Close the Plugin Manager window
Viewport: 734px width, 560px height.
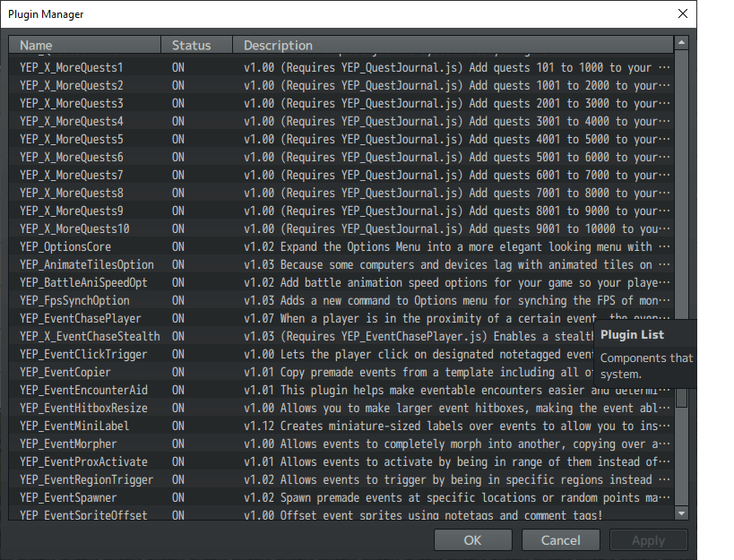(683, 13)
